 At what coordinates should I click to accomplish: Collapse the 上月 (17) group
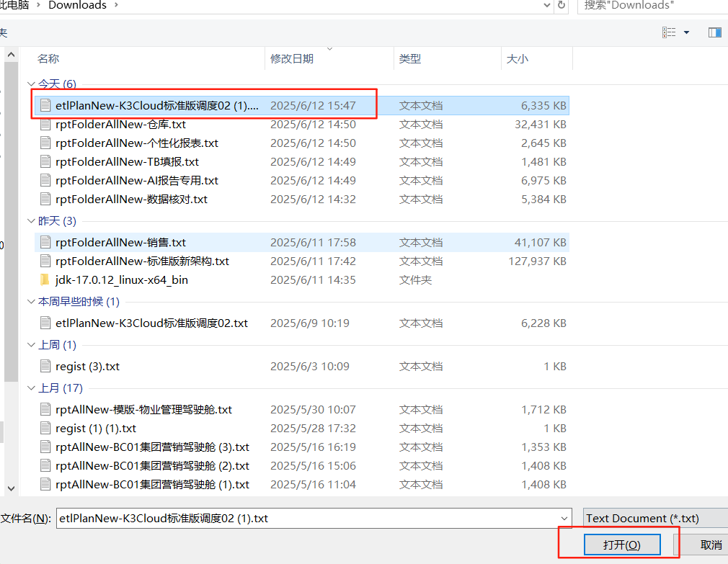[32, 388]
